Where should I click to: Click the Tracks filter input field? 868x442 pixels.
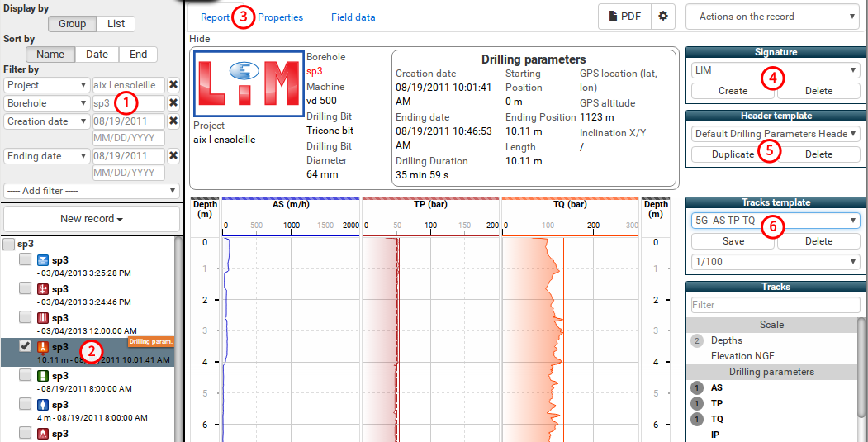click(x=774, y=305)
